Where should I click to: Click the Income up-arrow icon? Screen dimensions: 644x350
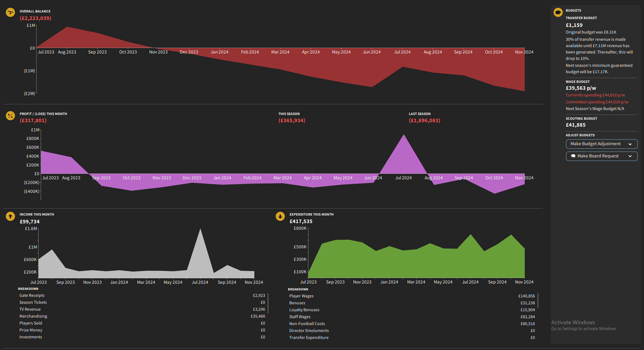coord(10,216)
